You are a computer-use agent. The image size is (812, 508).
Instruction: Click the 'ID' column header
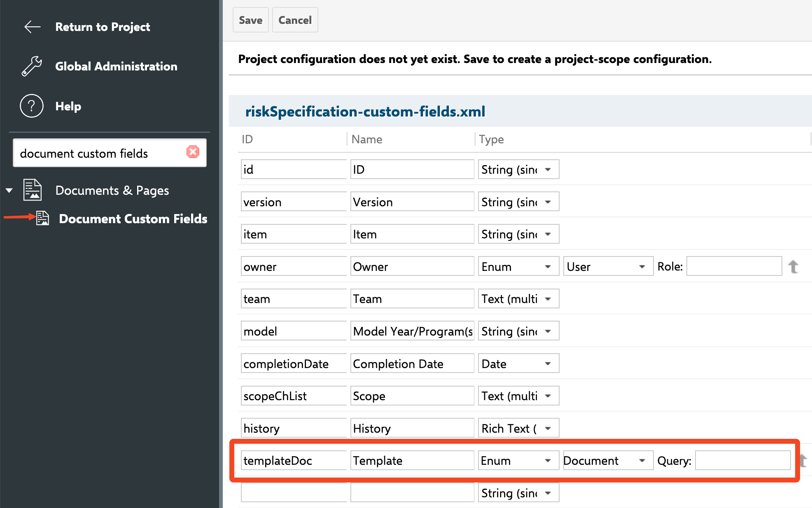point(247,139)
